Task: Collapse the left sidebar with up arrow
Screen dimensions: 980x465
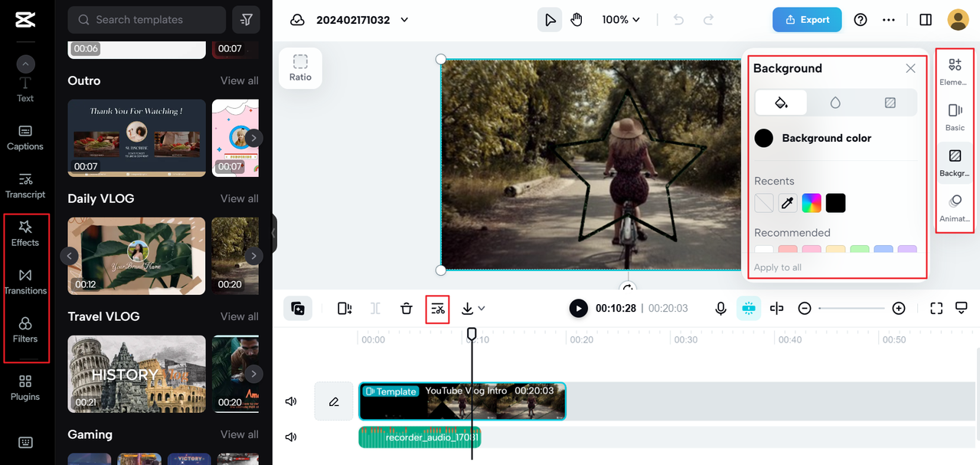Action: pos(25,64)
